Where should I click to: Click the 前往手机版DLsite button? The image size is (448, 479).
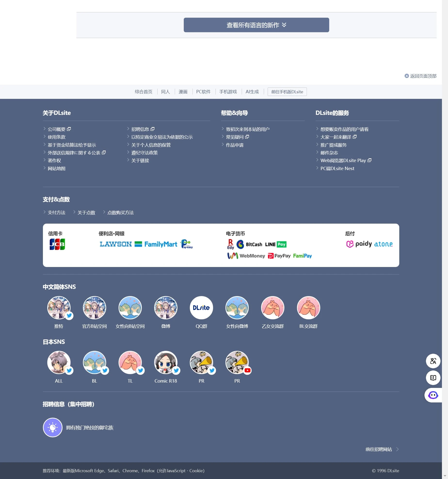click(x=287, y=92)
